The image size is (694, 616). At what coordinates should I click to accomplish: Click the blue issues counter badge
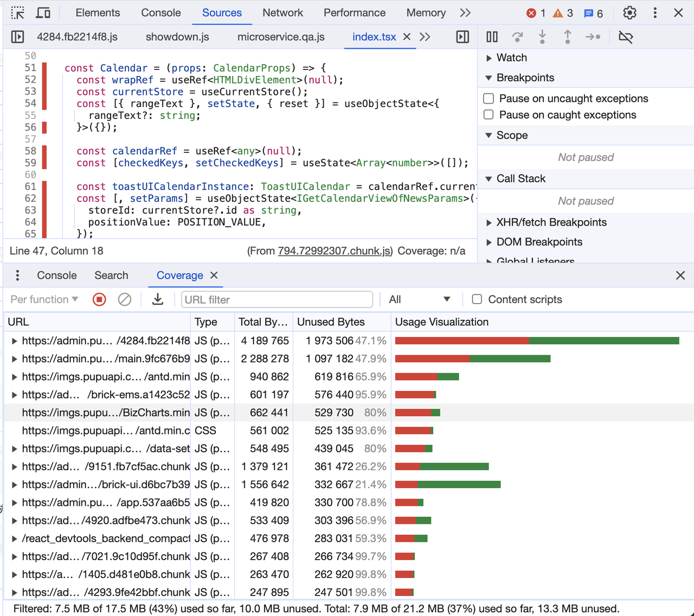593,13
